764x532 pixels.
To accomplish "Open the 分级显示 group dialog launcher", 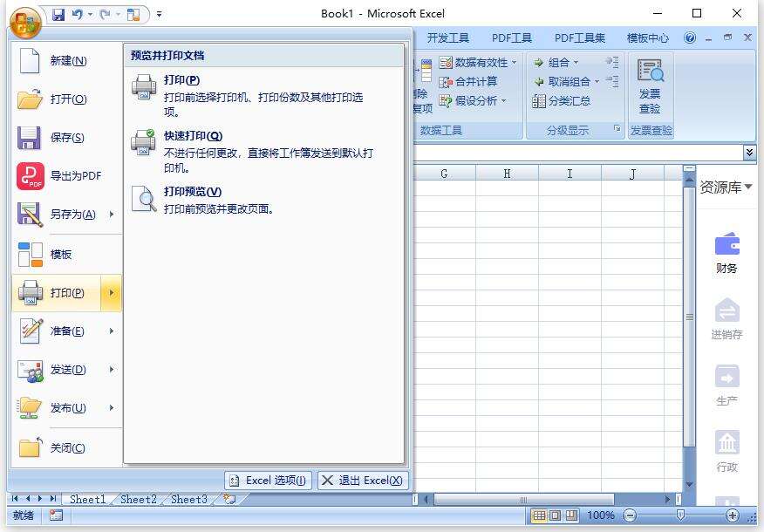I will pos(617,128).
